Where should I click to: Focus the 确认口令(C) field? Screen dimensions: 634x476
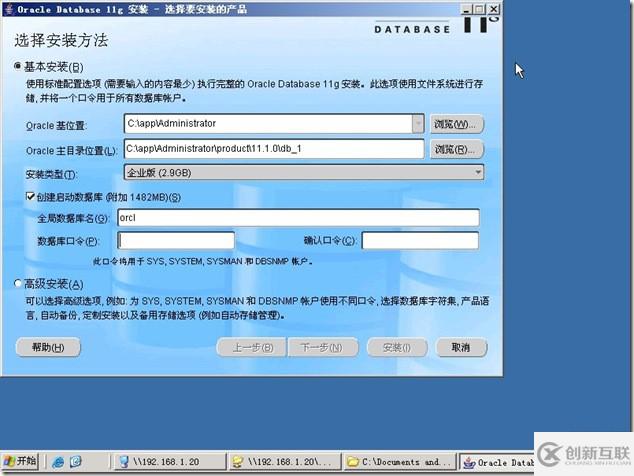[420, 241]
